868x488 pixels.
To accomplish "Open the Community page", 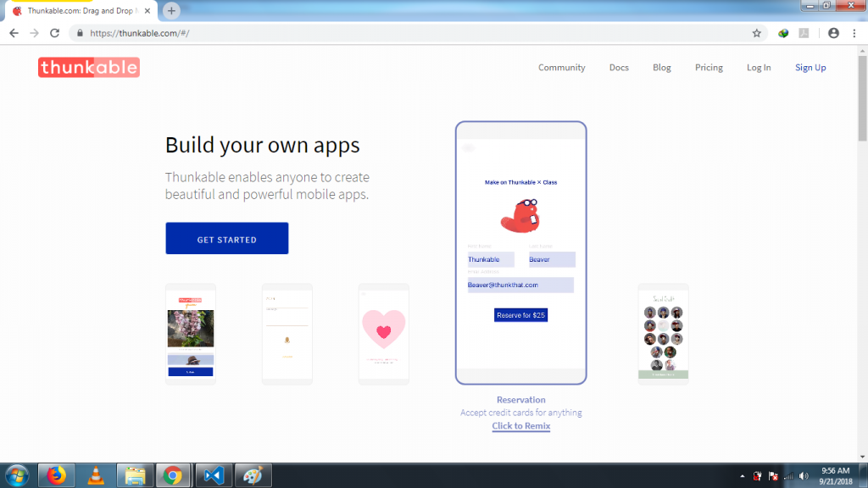I will coord(561,68).
